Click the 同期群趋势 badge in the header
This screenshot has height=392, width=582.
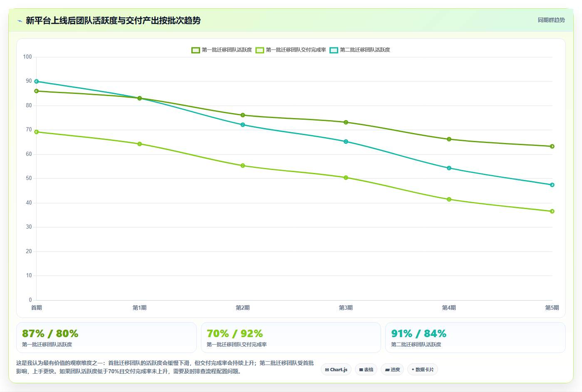point(551,20)
